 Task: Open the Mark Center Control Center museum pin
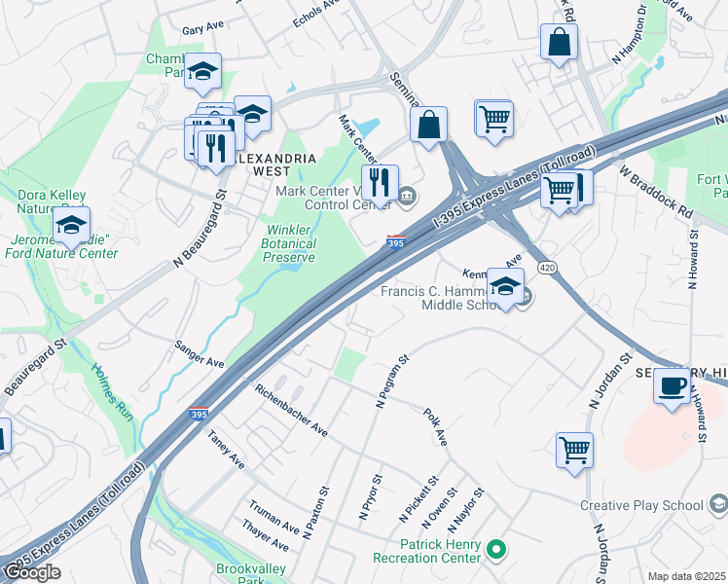point(407,198)
